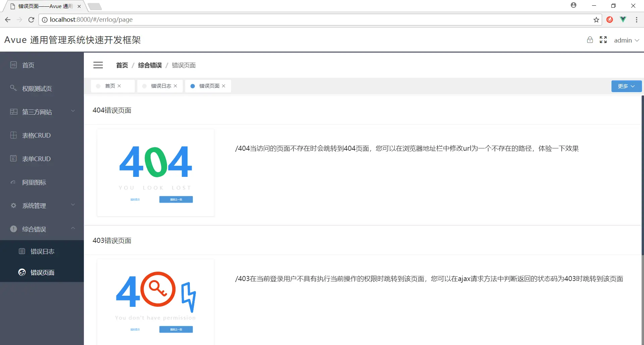This screenshot has height=345, width=644.
Task: Open the admin user dropdown
Action: pyautogui.click(x=626, y=40)
